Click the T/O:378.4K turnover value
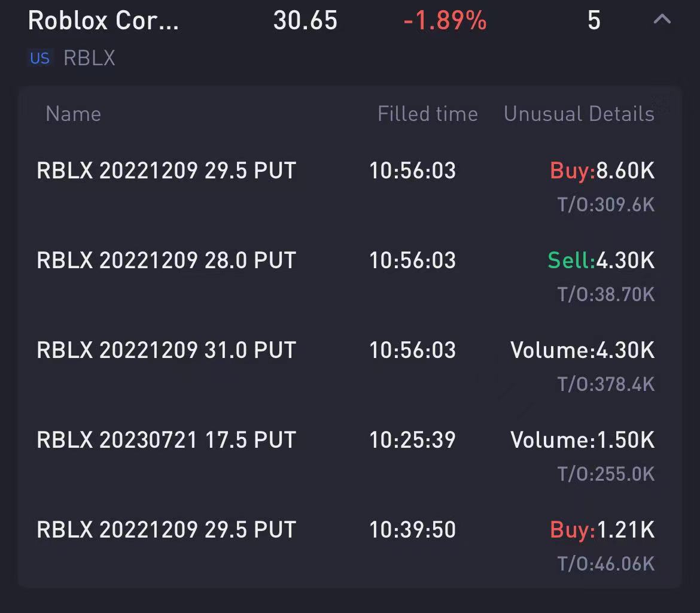This screenshot has height=613, width=700. (x=605, y=384)
